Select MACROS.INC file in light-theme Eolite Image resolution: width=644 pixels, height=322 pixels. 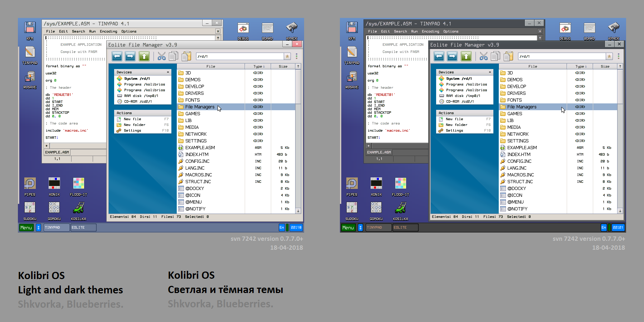click(236, 175)
